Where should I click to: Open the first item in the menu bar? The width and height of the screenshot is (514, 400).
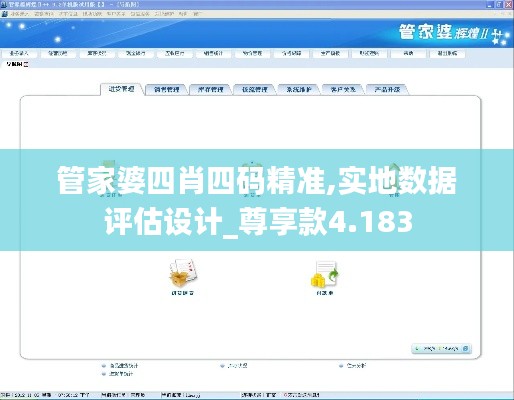20,14
